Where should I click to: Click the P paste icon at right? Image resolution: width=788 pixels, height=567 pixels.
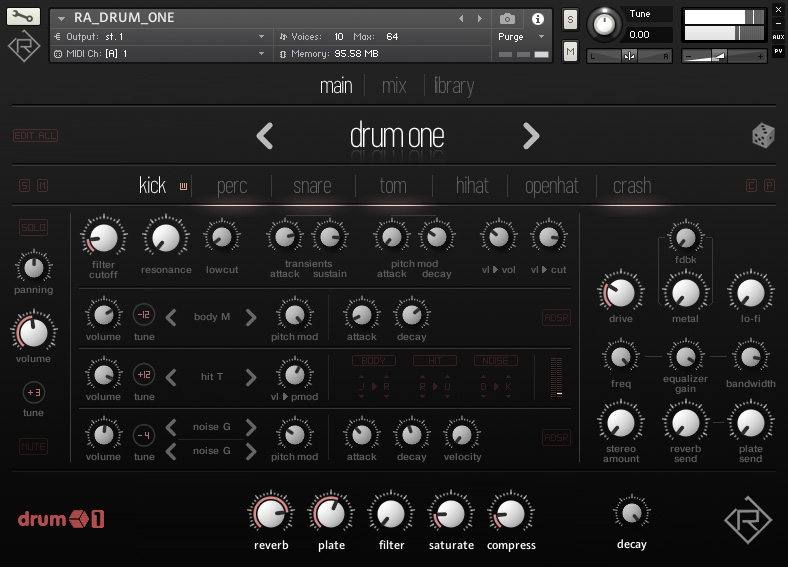(x=769, y=185)
